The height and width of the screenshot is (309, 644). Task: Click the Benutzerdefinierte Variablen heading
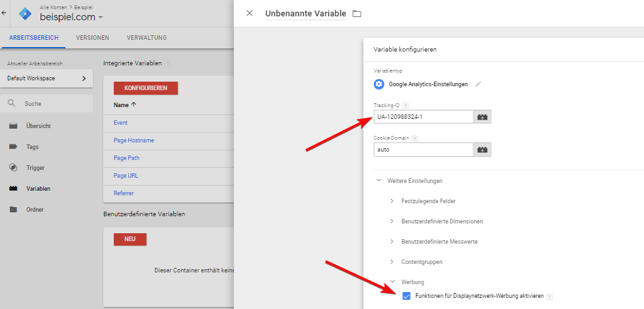[144, 214]
